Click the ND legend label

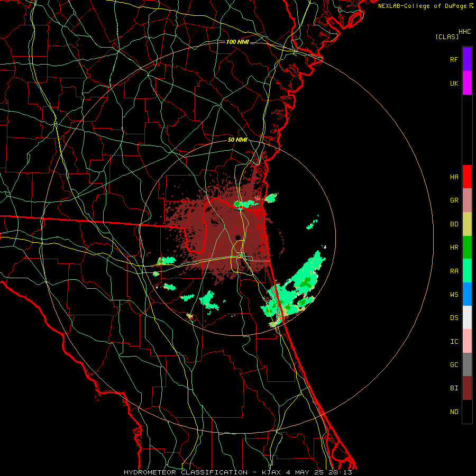click(454, 412)
